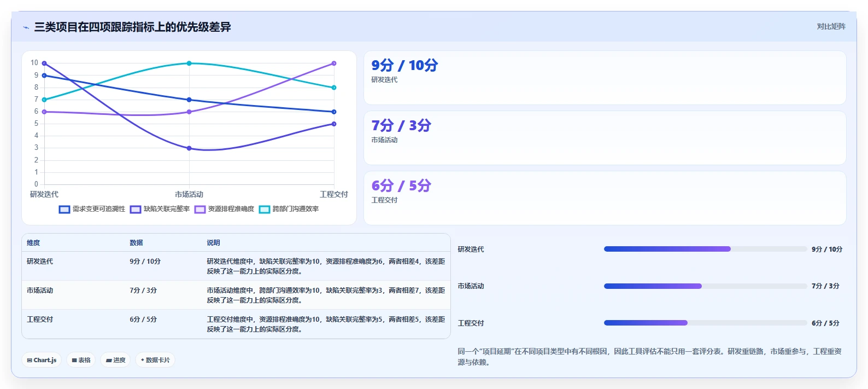Toggle the 需求变更可追溯性 legend series
The width and height of the screenshot is (868, 389).
point(92,209)
